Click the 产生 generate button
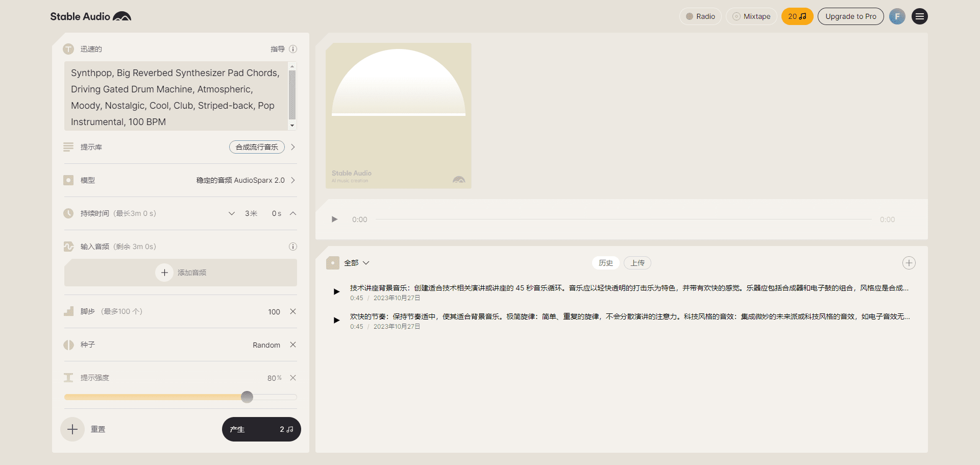The height and width of the screenshot is (465, 980). (x=261, y=429)
